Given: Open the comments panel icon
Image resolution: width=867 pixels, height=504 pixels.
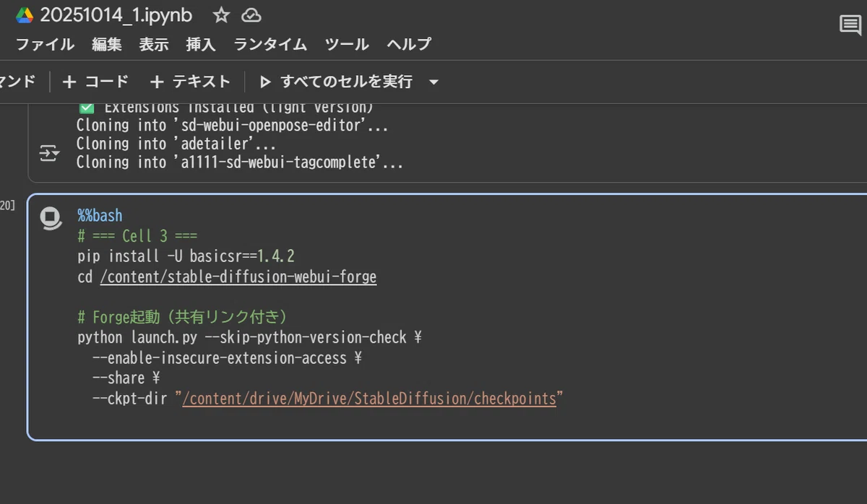Looking at the screenshot, I should click(x=850, y=25).
